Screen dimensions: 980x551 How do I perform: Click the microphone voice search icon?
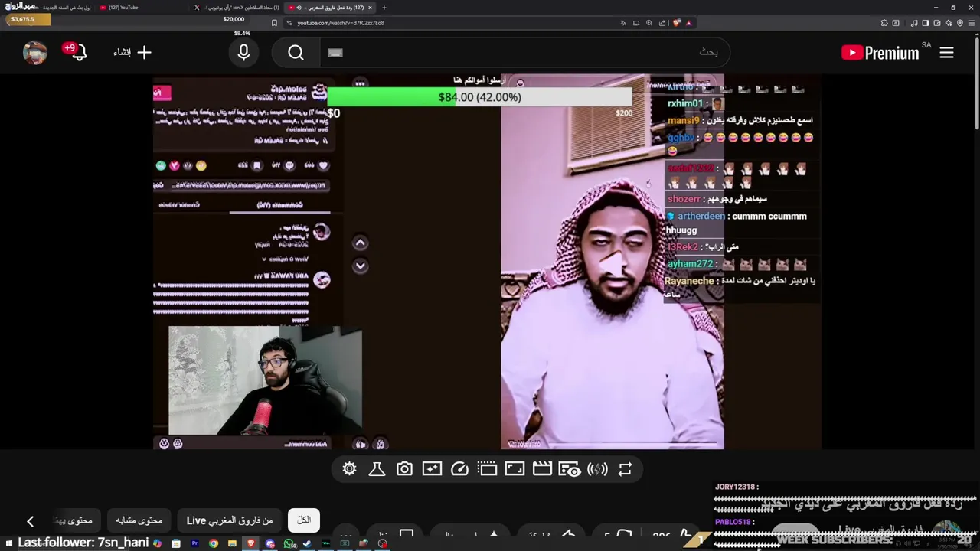coord(243,52)
